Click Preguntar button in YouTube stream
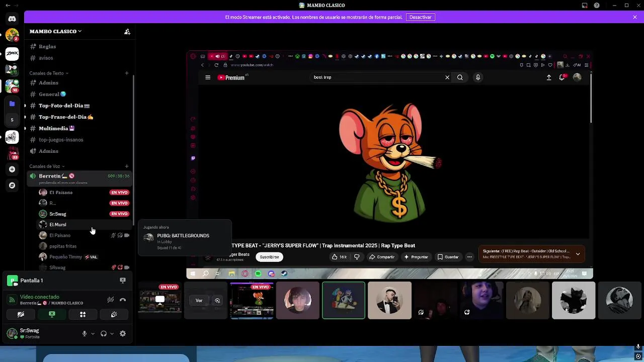 [416, 257]
